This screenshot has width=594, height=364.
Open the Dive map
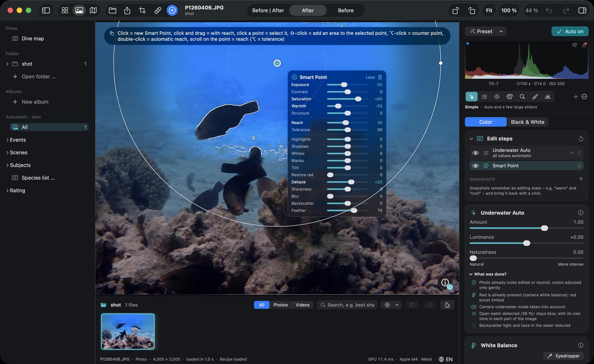(33, 39)
